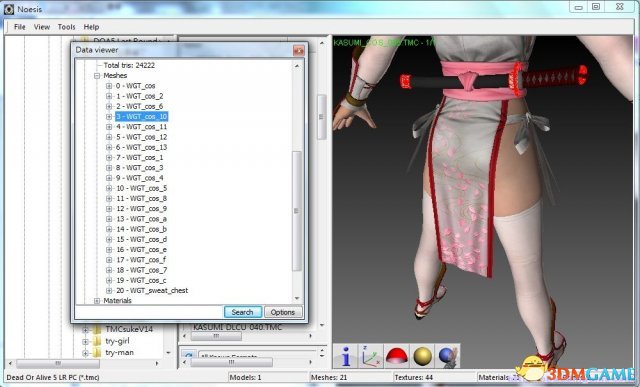The width and height of the screenshot is (640, 387).
Task: Click the Total tris: 24222 row
Action: pyautogui.click(x=129, y=65)
